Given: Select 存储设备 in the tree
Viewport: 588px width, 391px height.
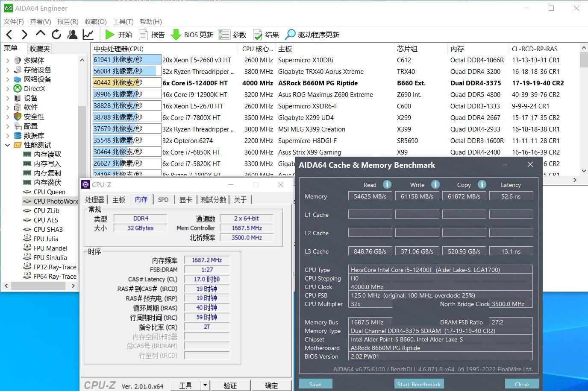Looking at the screenshot, I should click(37, 70).
